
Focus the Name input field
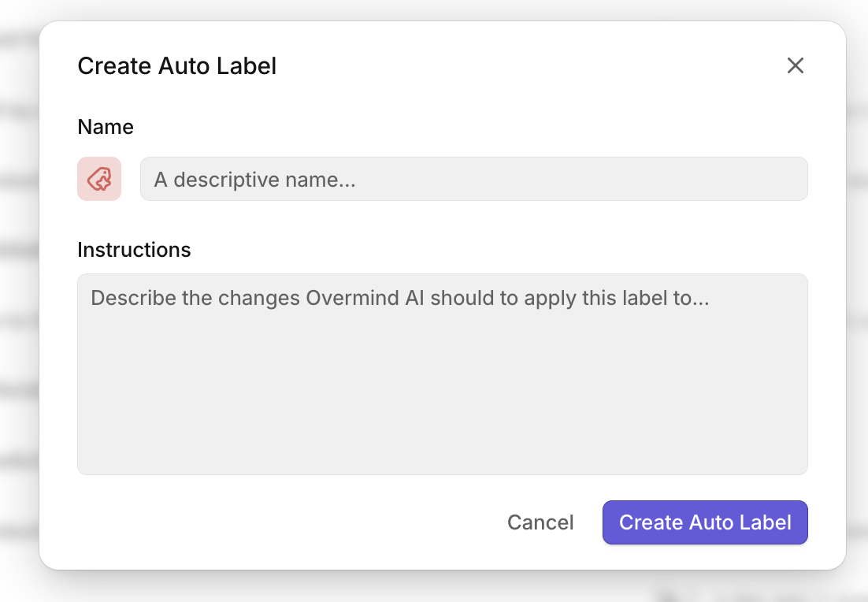point(473,179)
